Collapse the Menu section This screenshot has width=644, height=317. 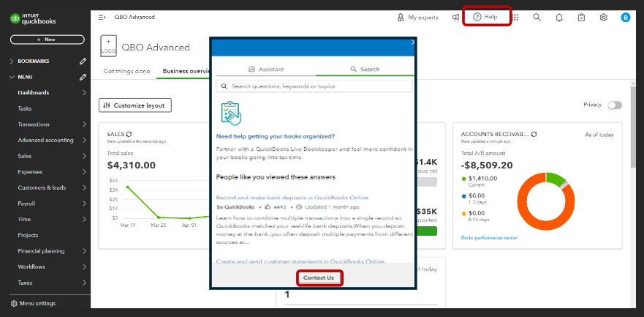click(12, 77)
